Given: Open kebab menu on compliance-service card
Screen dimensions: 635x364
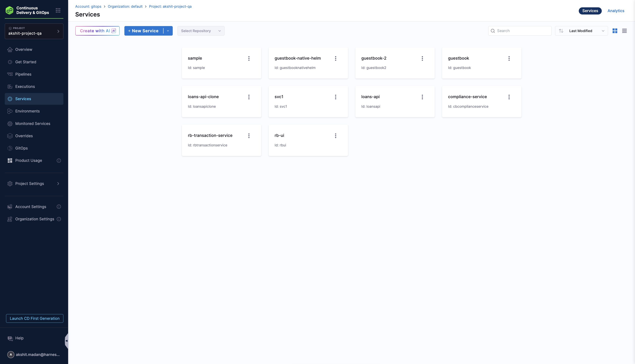Looking at the screenshot, I should point(509,97).
